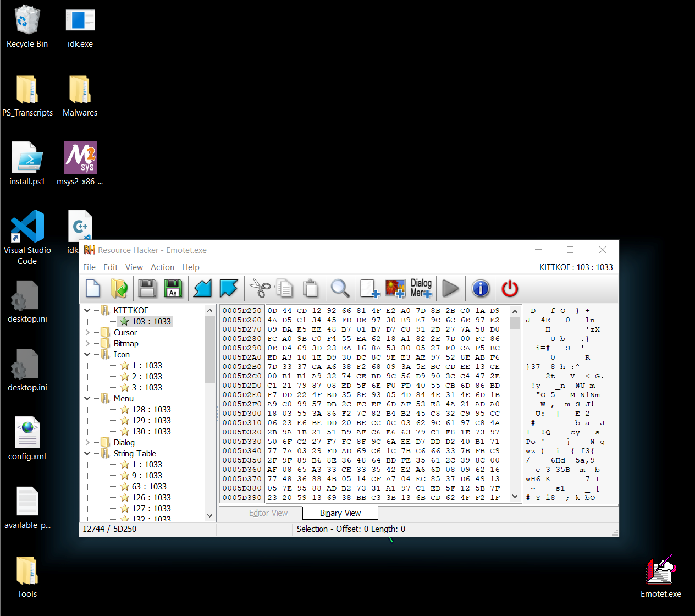Viewport: 695px width, 616px height.
Task: Click the Bitmap folder label in tree
Action: [126, 344]
